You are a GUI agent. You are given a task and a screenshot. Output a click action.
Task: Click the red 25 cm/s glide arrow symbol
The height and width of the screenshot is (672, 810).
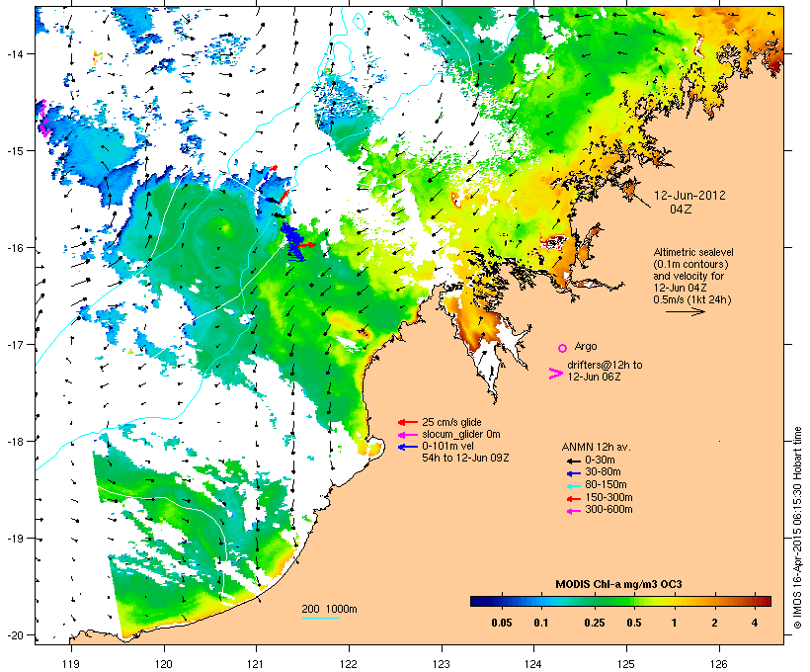(x=408, y=422)
